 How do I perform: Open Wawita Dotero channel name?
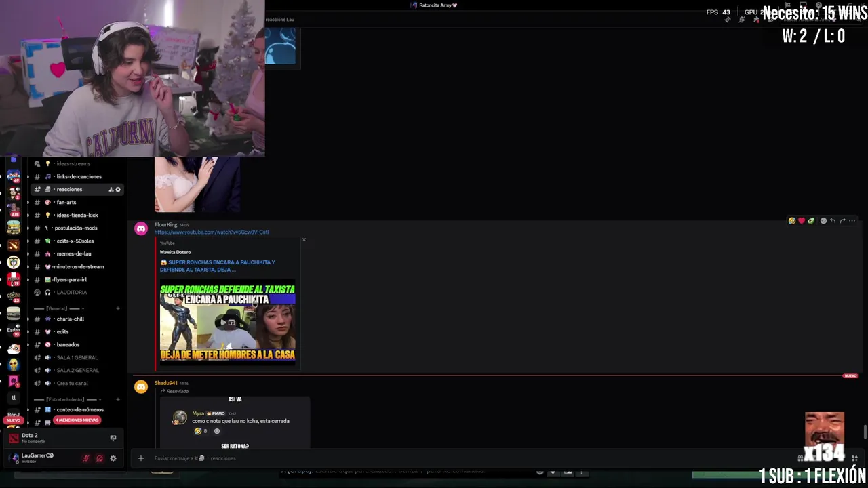175,252
